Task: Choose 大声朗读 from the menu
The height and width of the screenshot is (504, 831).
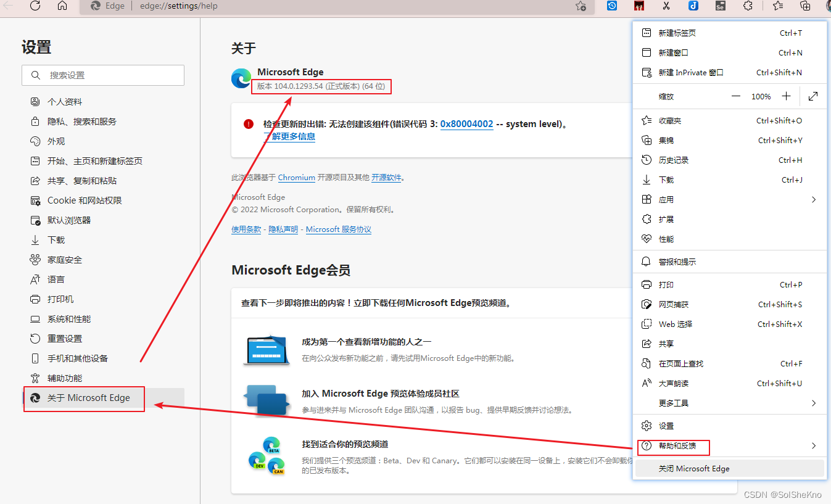Action: tap(730, 383)
